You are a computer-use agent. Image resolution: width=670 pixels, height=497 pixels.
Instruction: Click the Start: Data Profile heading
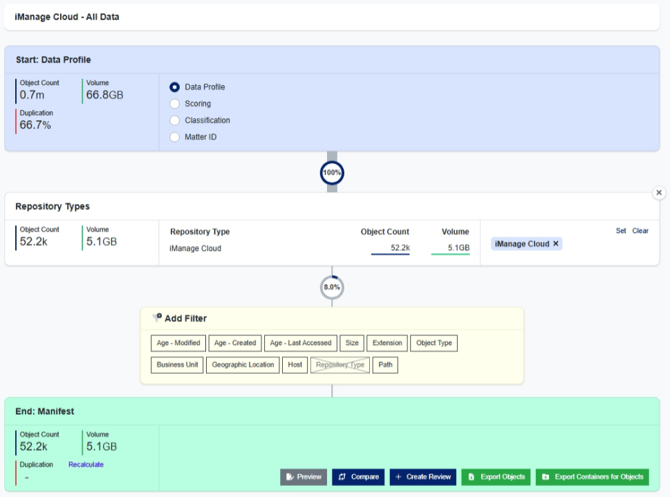53,60
